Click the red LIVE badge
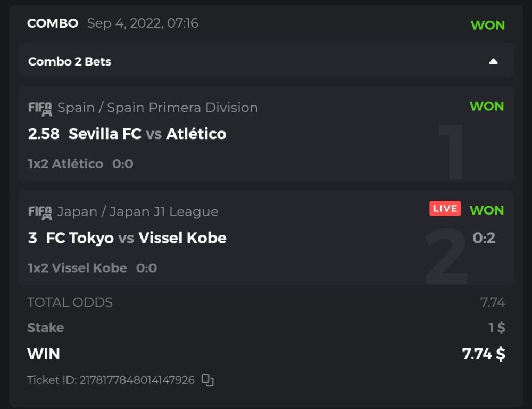 pos(445,209)
